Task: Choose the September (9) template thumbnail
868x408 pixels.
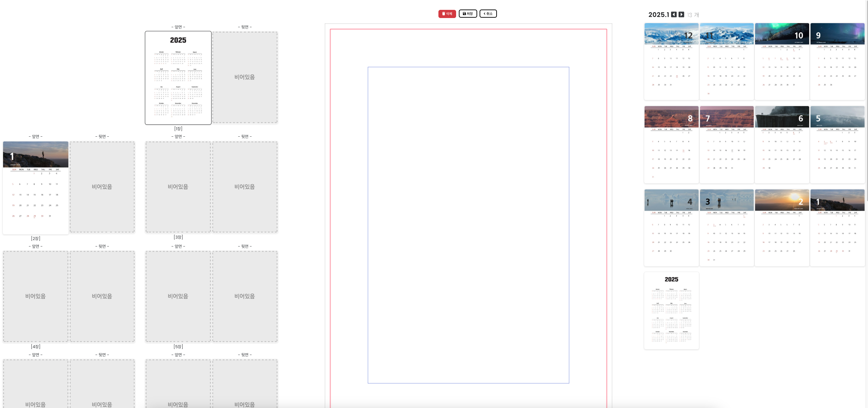Action: click(x=837, y=61)
